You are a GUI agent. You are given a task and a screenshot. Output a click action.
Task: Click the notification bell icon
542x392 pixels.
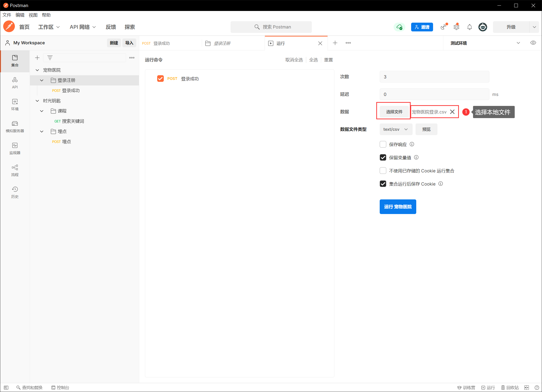click(469, 27)
